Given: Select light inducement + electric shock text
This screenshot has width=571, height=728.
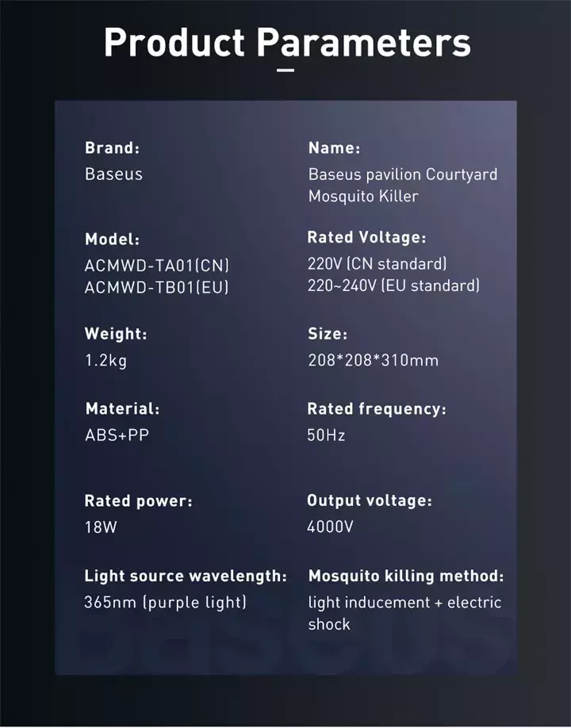Looking at the screenshot, I should pyautogui.click(x=404, y=613).
